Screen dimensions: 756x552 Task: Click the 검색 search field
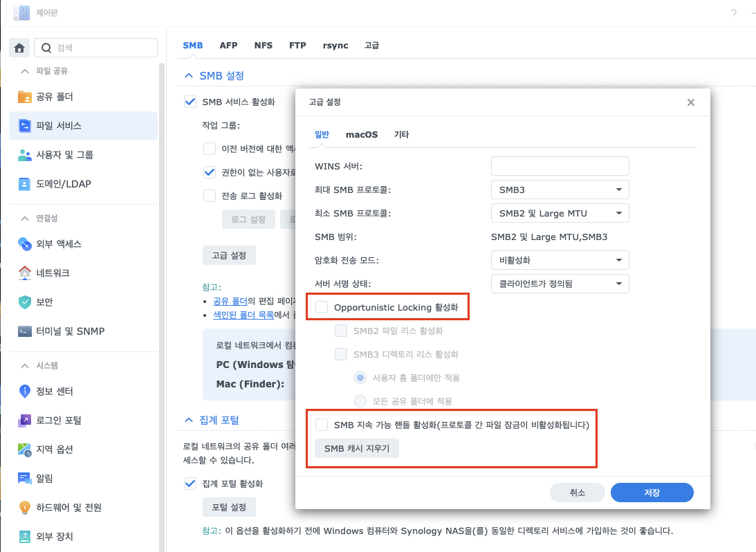point(96,48)
